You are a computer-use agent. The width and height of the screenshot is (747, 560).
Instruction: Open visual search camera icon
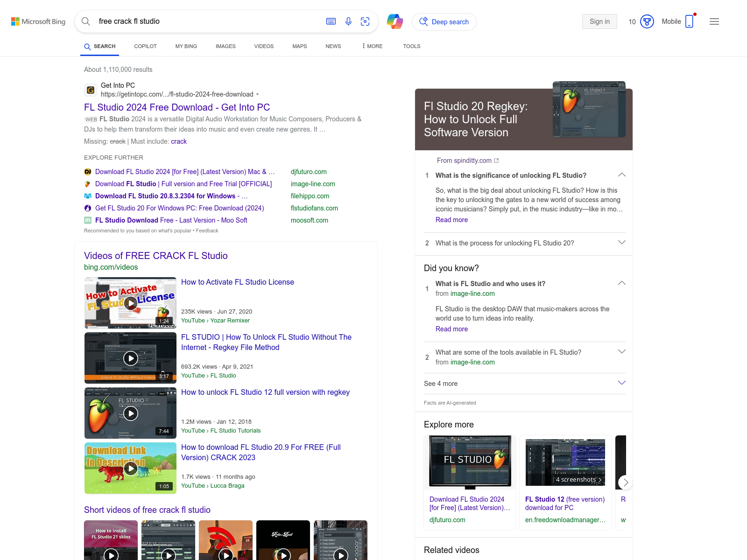[365, 21]
